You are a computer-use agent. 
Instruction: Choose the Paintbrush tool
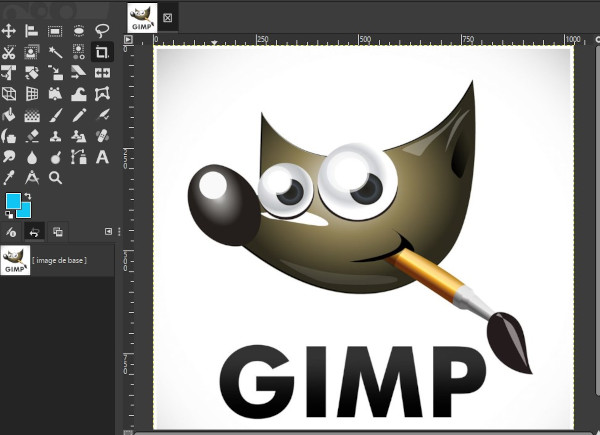click(55, 115)
